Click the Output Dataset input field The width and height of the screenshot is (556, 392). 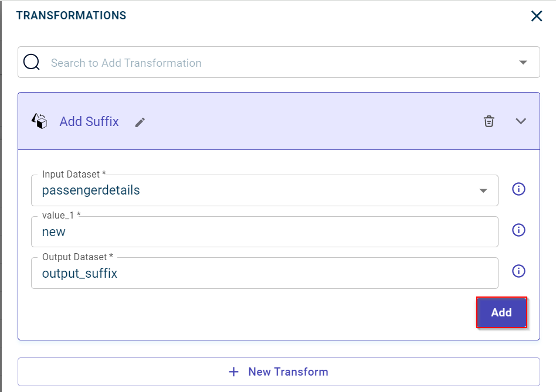click(x=264, y=273)
